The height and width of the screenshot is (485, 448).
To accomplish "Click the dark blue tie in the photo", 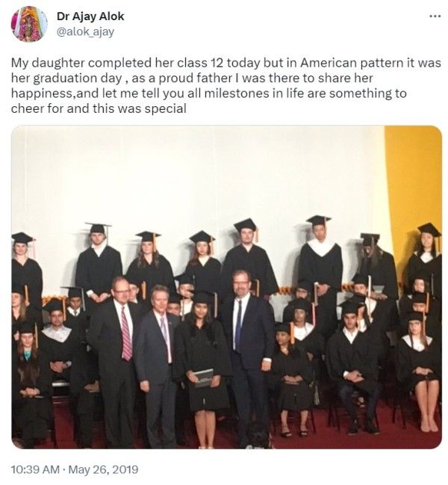I will [x=238, y=325].
